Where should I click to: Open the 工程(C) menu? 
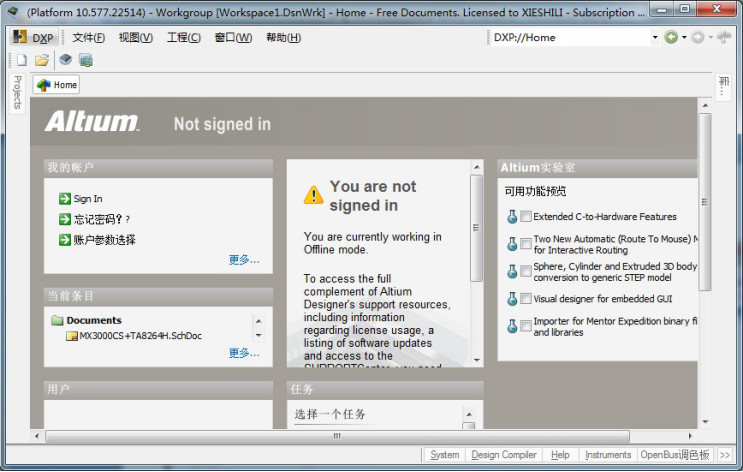[x=183, y=37]
